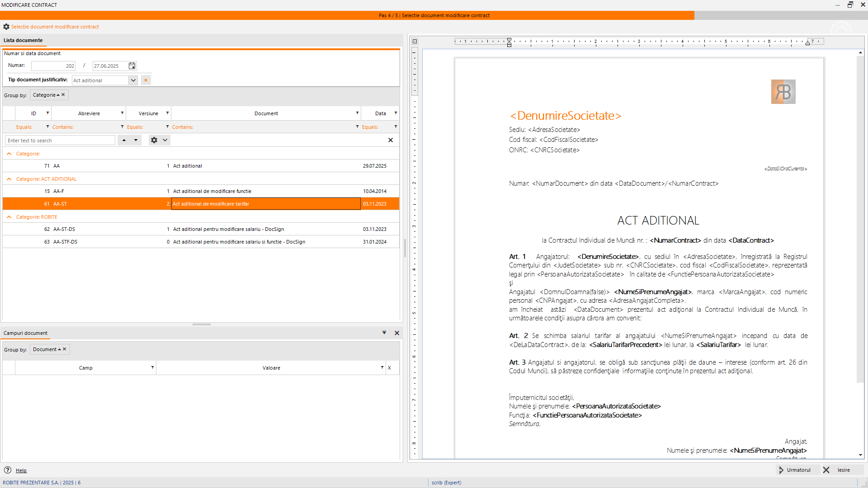Open Versiune column filter funnel
Viewport: 868px width, 488px height.
(167, 113)
